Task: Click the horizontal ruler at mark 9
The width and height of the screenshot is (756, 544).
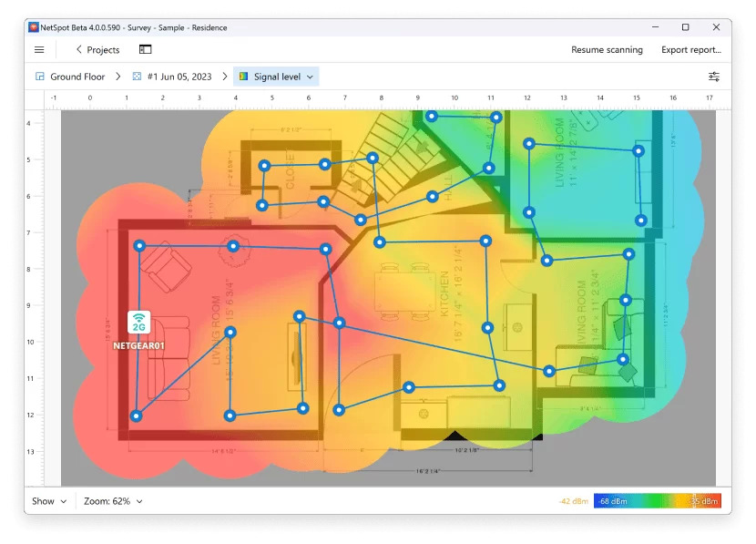Action: click(418, 98)
